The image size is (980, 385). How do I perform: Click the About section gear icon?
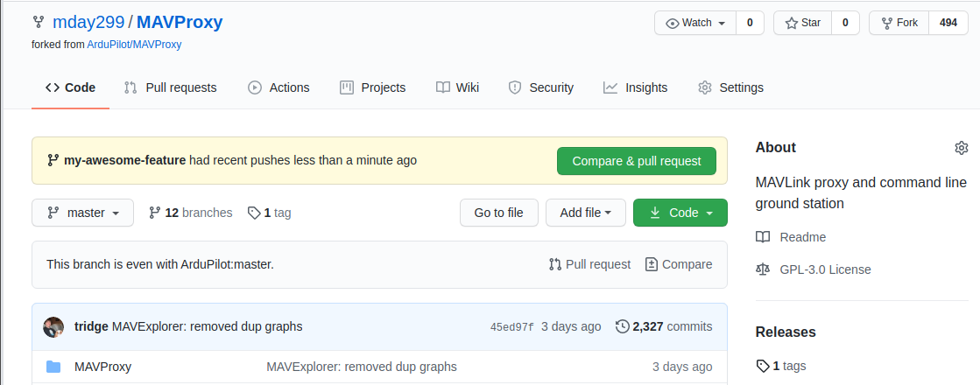[x=962, y=148]
